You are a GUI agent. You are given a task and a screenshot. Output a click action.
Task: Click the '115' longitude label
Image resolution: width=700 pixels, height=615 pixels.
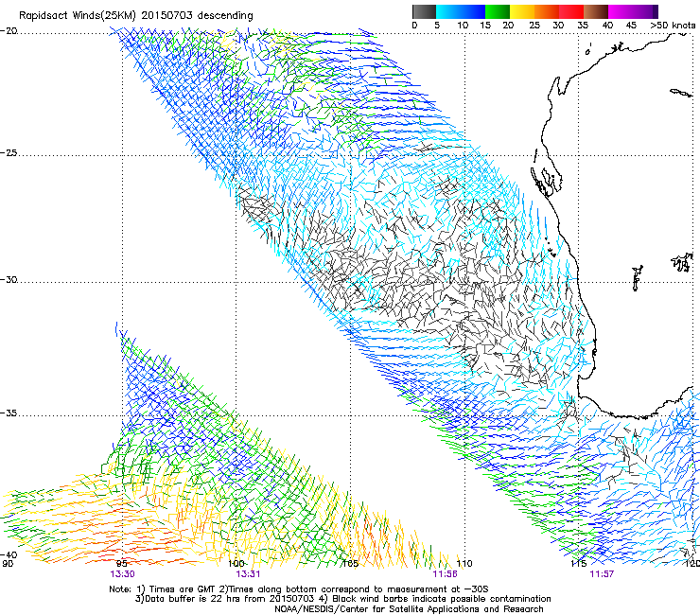[579, 564]
